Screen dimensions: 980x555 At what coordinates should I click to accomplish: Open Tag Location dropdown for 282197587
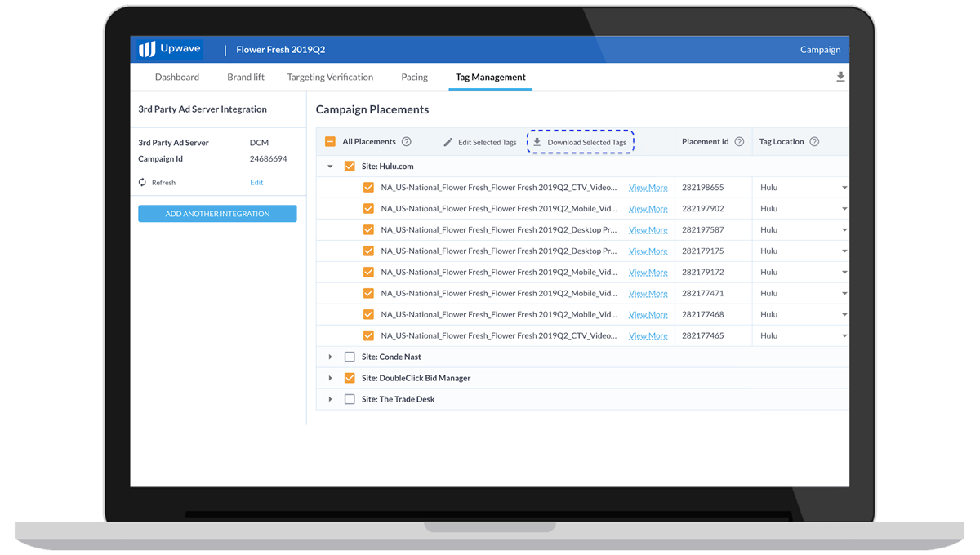(x=844, y=230)
